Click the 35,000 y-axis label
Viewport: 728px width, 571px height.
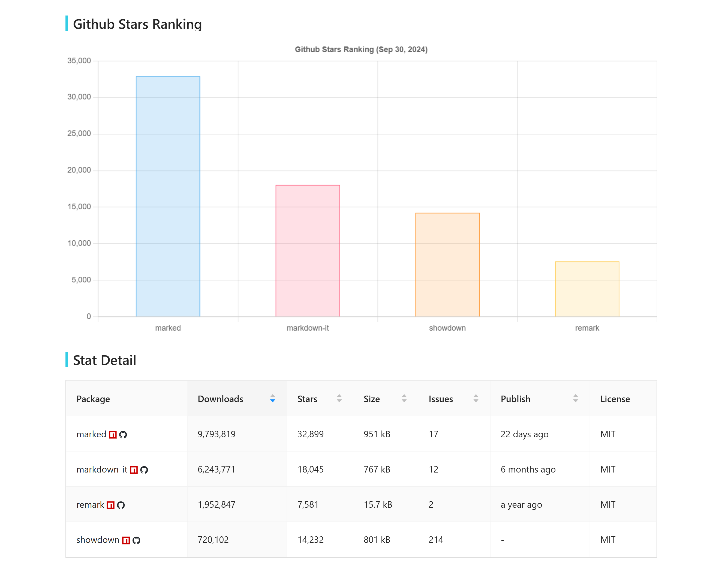pos(79,61)
